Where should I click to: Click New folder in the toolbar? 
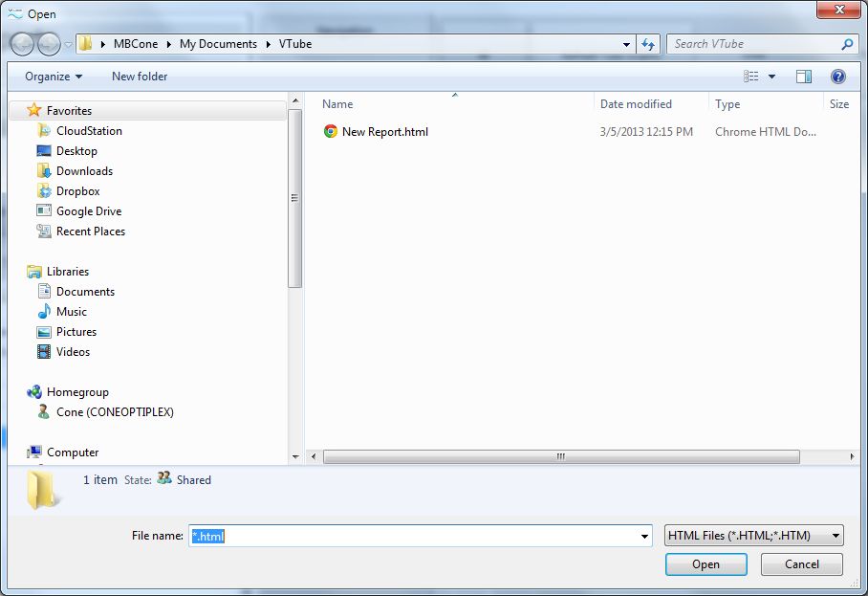tap(140, 77)
